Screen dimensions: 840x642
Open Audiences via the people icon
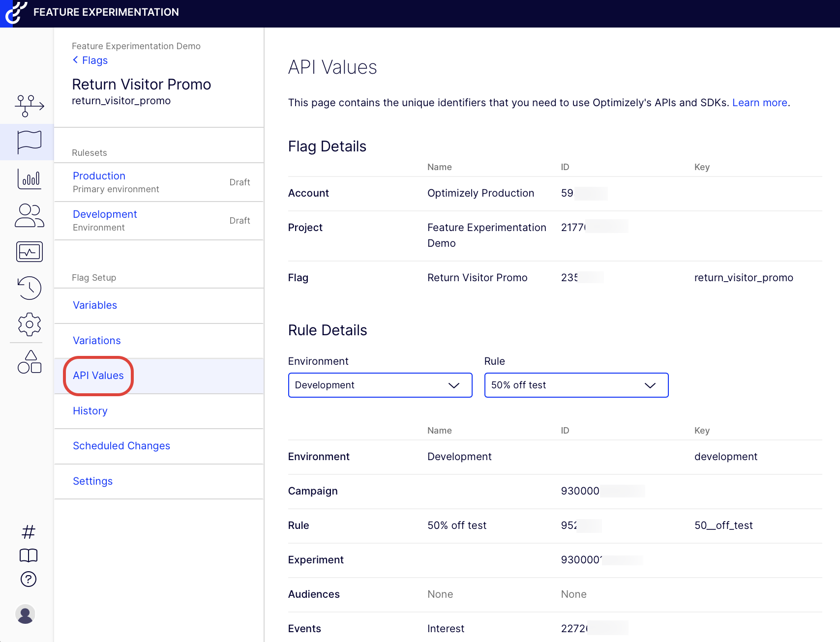29,215
